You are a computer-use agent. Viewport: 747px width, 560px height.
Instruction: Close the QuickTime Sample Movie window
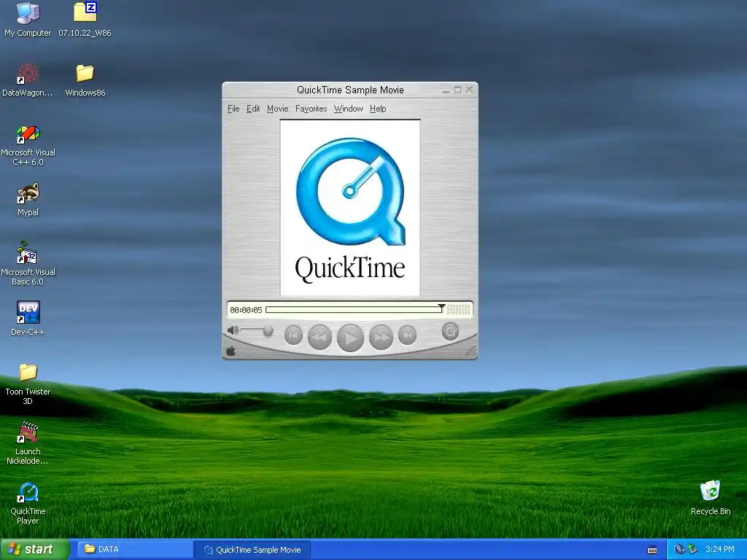(469, 90)
